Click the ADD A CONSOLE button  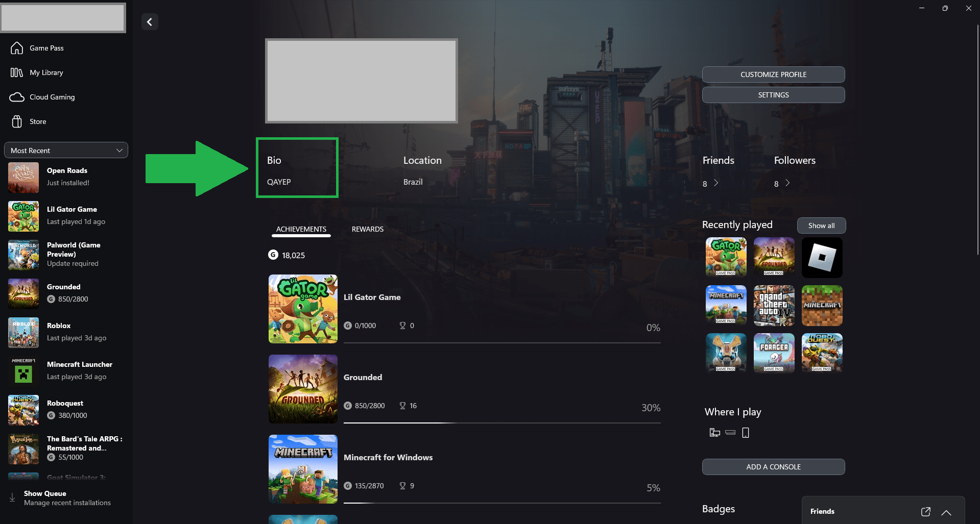click(x=773, y=467)
